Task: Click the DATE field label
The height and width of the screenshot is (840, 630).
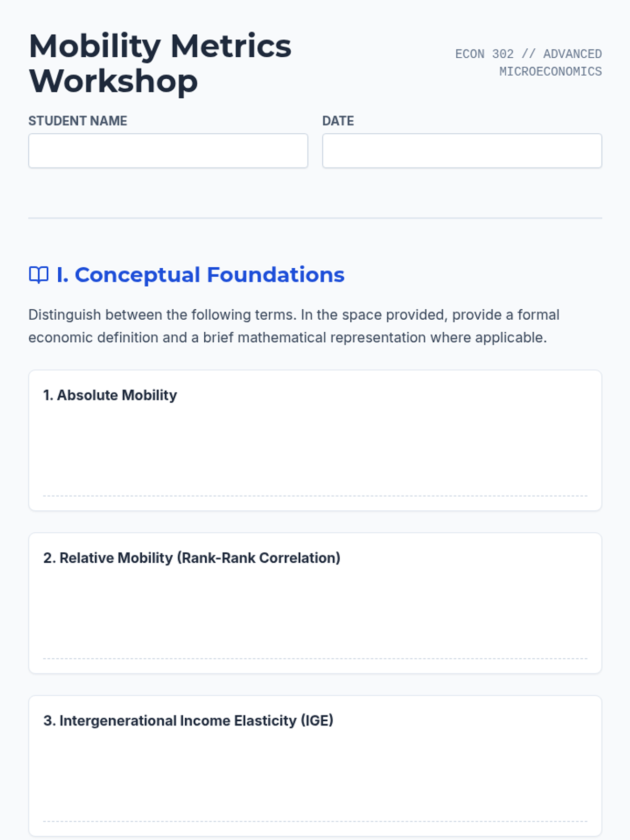Action: [x=338, y=121]
